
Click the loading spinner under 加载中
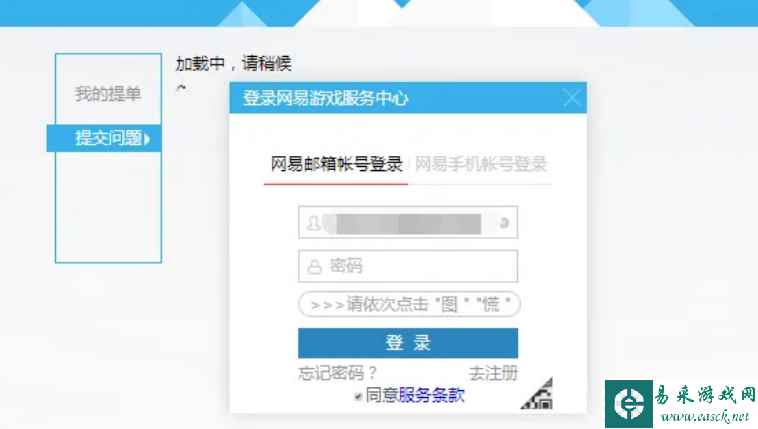181,88
